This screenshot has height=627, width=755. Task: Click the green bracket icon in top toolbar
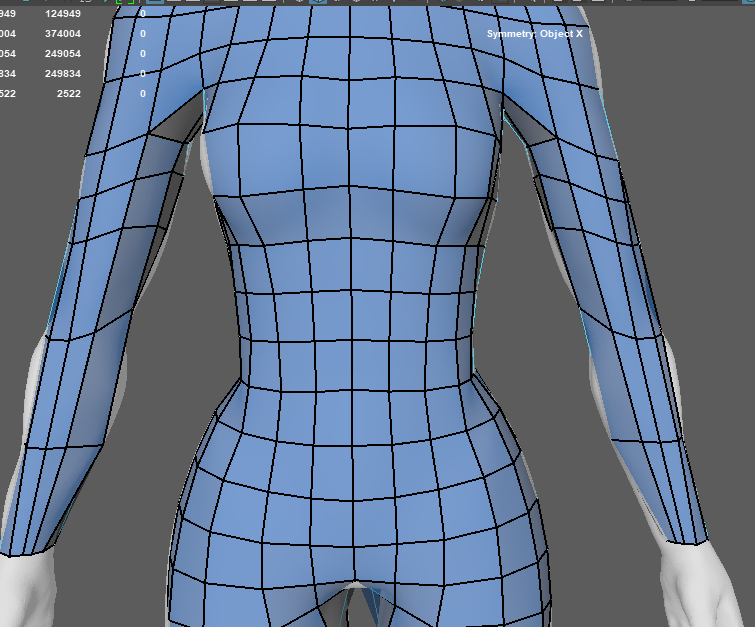click(x=124, y=3)
